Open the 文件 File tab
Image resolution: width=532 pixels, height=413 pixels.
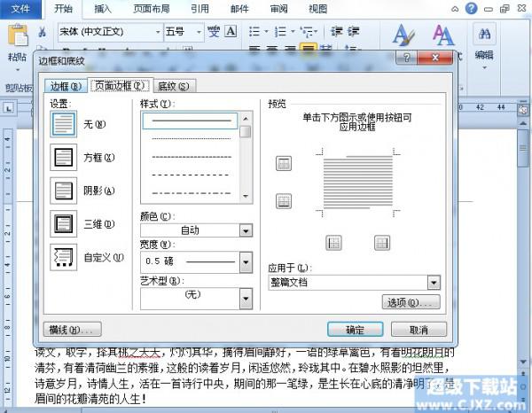click(20, 9)
